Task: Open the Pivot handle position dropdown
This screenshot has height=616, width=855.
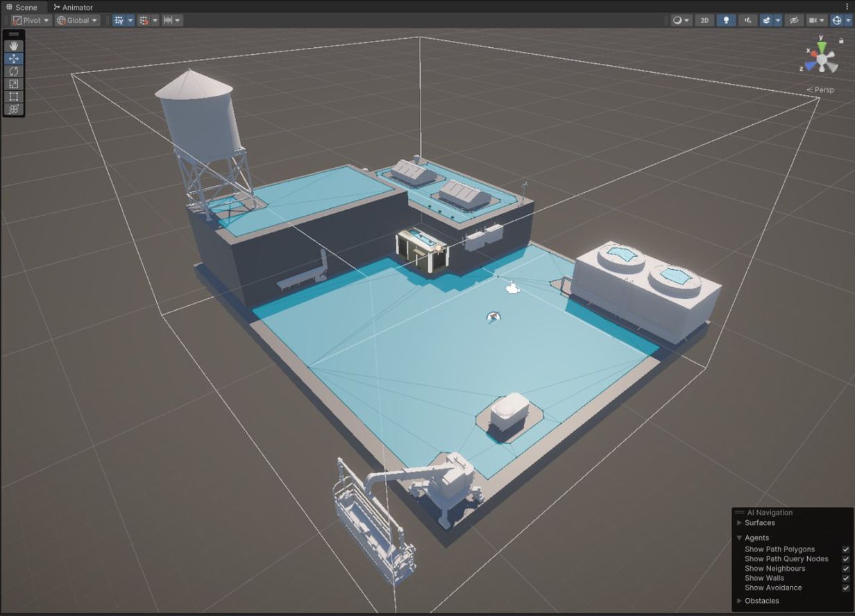Action: [x=31, y=20]
